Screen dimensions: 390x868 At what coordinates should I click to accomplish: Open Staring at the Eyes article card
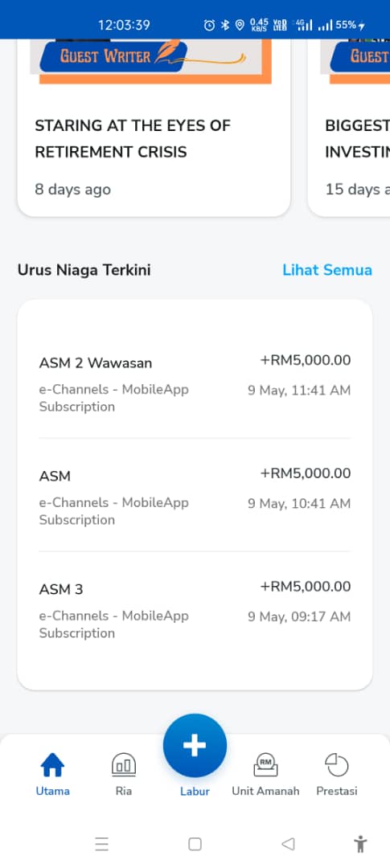pos(154,127)
